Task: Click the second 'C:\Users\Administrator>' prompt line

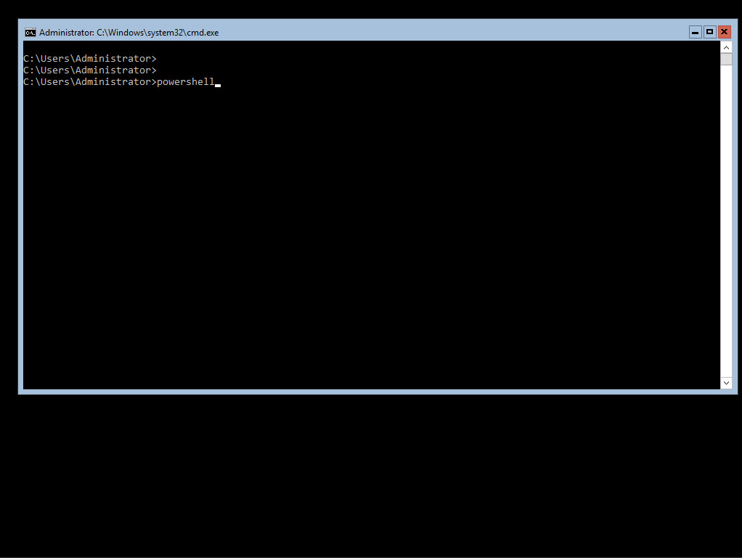Action: tap(90, 70)
